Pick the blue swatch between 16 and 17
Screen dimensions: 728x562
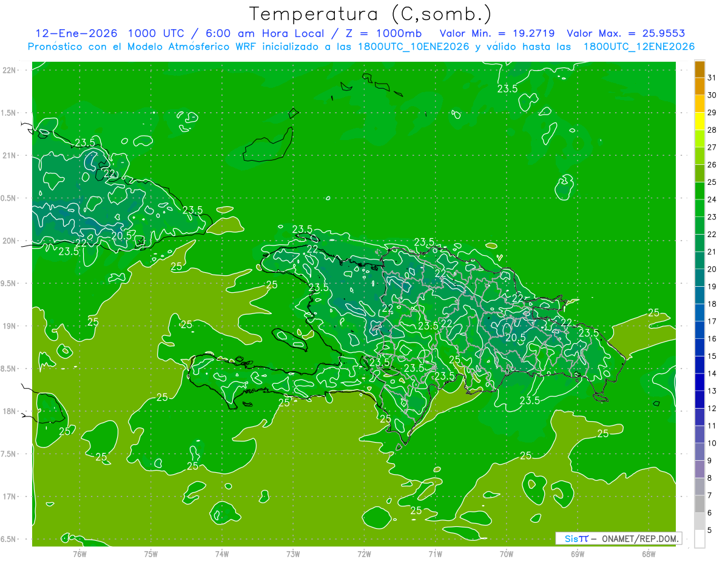(699, 330)
